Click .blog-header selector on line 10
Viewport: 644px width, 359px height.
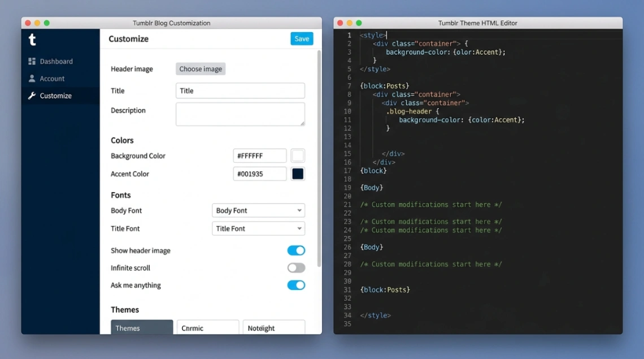pos(408,111)
